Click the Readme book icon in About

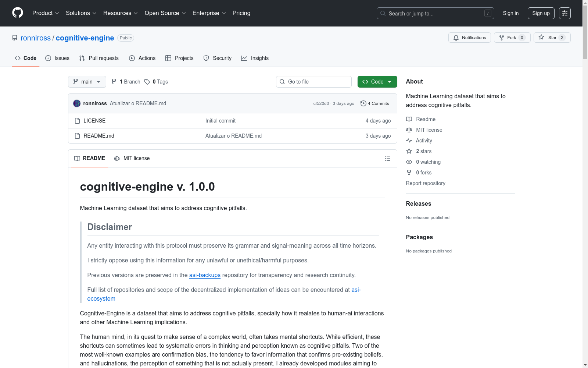[409, 119]
